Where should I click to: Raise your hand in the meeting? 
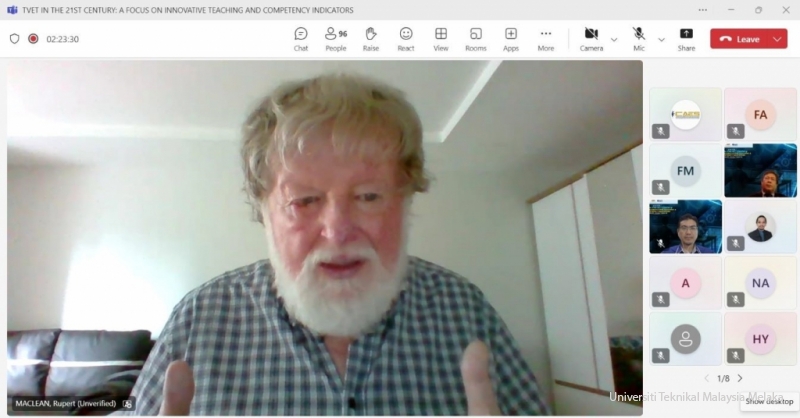tap(370, 38)
